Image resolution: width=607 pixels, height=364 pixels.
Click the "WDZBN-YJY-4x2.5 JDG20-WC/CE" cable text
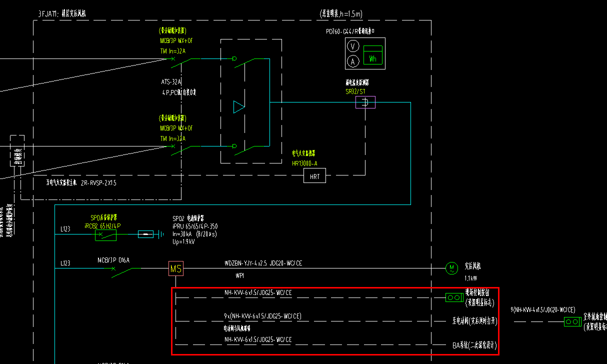pyautogui.click(x=263, y=263)
